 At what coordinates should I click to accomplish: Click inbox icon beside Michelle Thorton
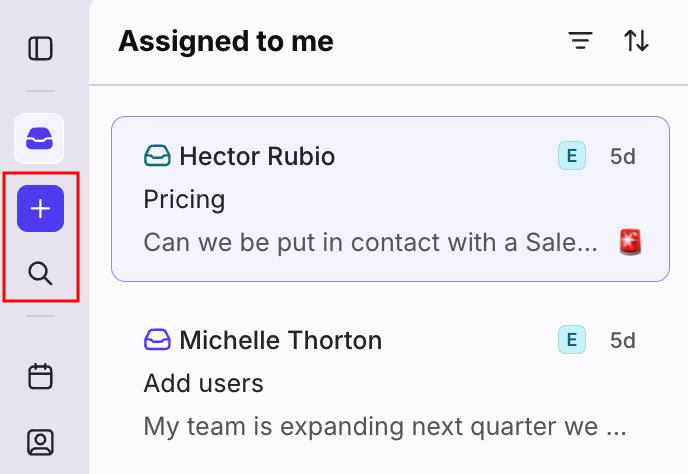pyautogui.click(x=158, y=340)
